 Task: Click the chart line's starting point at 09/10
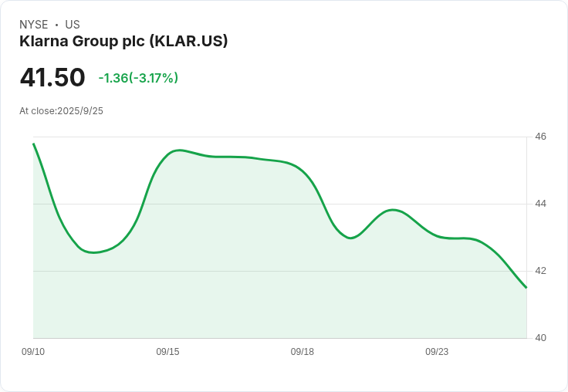click(x=34, y=144)
